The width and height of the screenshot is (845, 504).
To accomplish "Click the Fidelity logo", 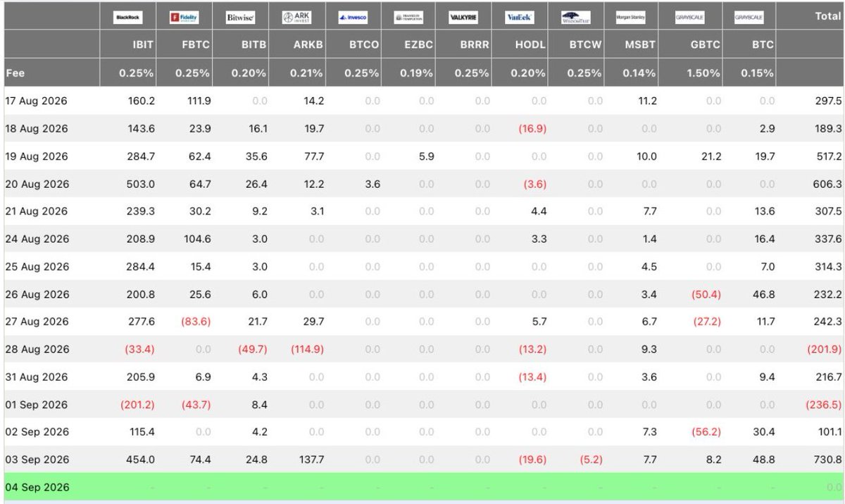I will pos(184,18).
